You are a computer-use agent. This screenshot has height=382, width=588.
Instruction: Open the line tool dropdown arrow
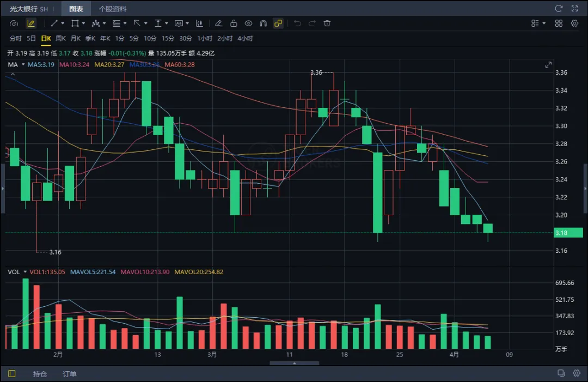(x=63, y=23)
